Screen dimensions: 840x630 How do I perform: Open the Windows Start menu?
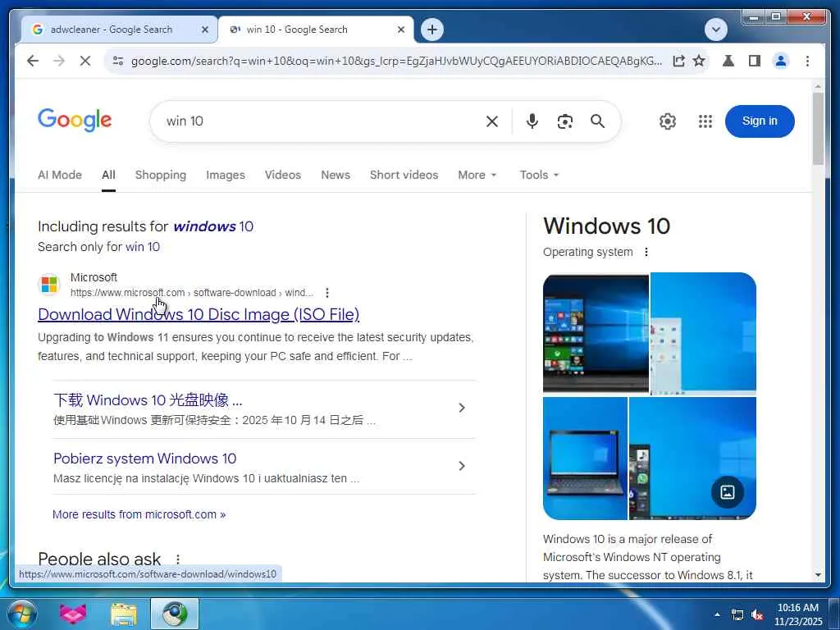click(x=22, y=614)
